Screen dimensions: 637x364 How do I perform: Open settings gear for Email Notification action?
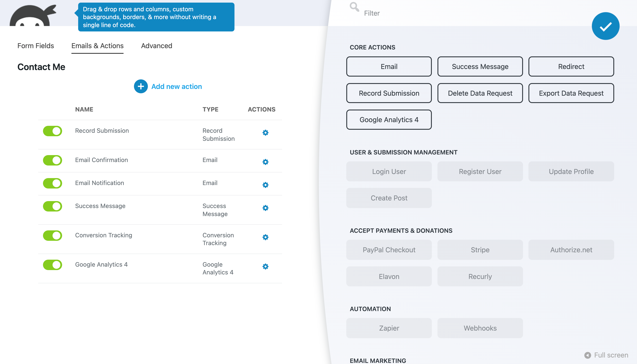266,185
